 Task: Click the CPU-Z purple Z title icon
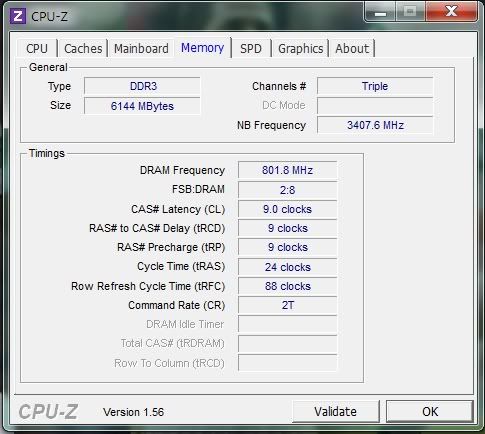tap(18, 16)
